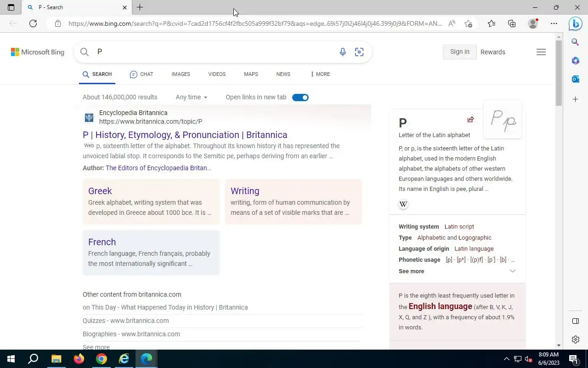Click the Sign in button
The image size is (588, 368).
460,52
